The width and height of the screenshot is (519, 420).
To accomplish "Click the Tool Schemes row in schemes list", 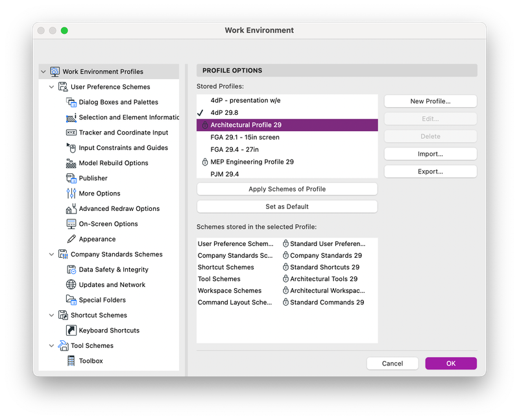I will 287,279.
